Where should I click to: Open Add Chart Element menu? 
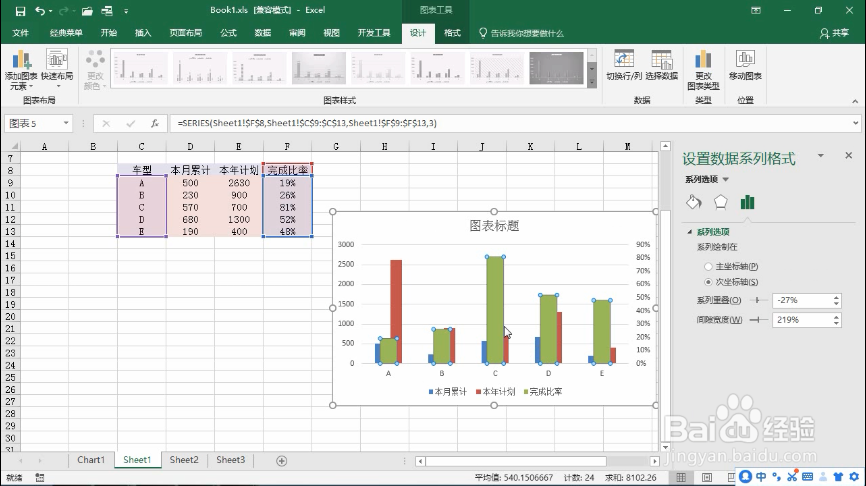point(21,70)
